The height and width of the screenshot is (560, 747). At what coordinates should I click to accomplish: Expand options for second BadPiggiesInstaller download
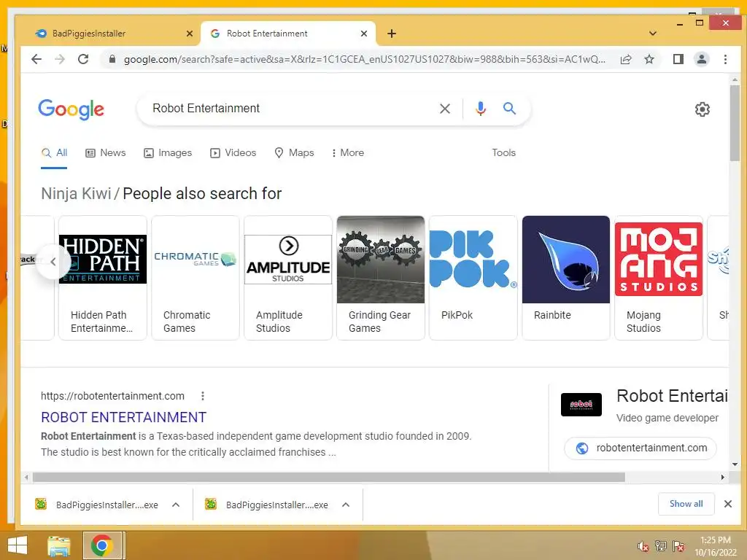(346, 505)
